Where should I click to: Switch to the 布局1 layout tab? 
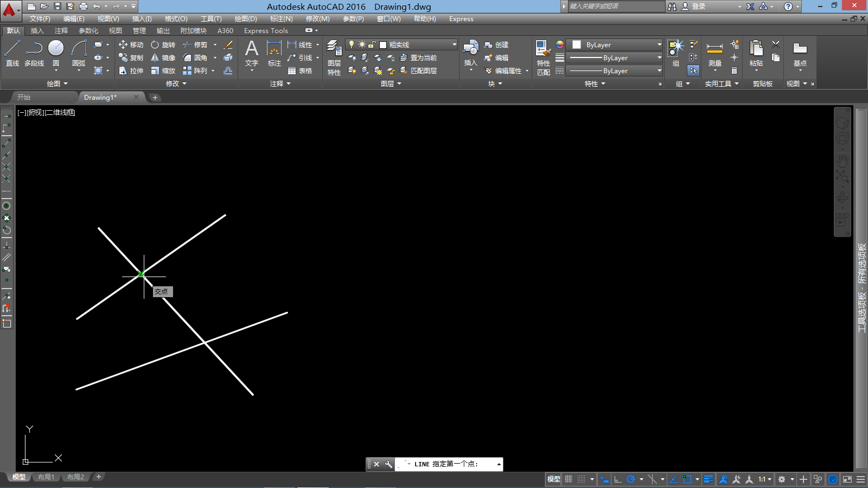[x=46, y=477]
